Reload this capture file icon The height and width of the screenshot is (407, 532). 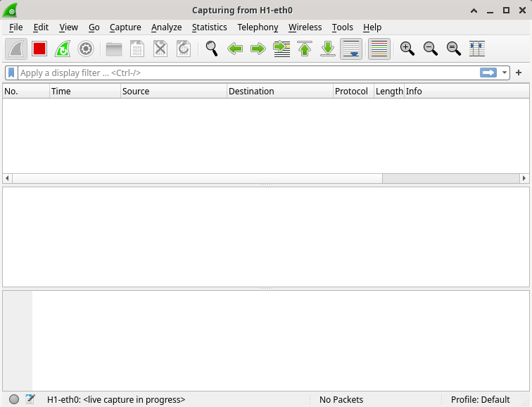184,49
